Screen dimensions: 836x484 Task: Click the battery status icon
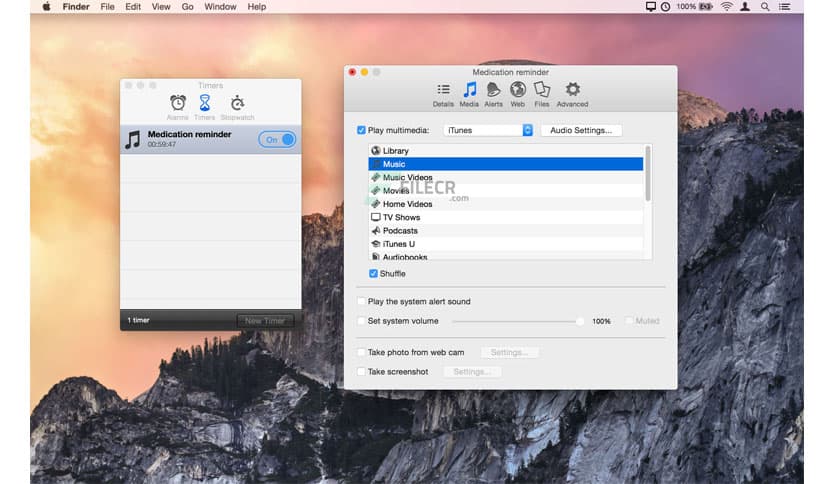[x=706, y=6]
